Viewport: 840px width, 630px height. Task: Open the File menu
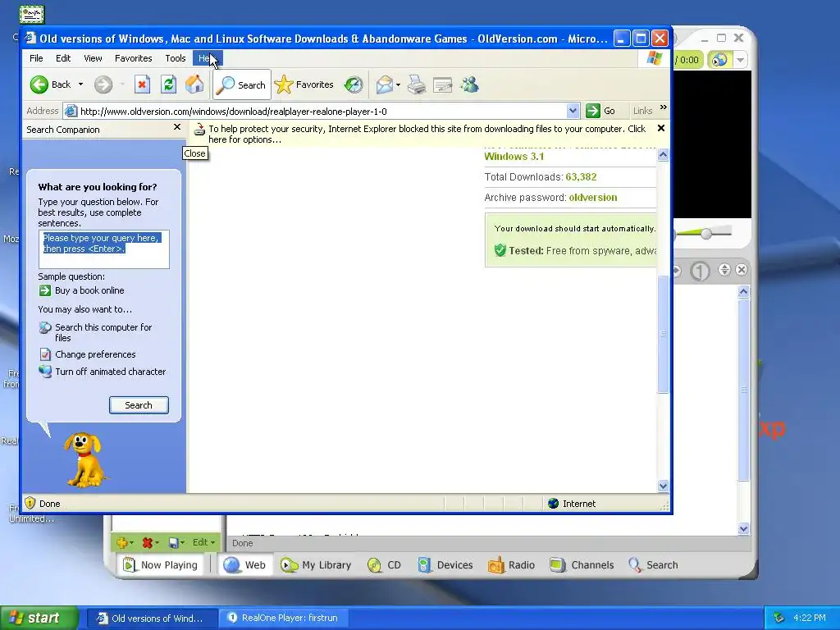pyautogui.click(x=36, y=58)
